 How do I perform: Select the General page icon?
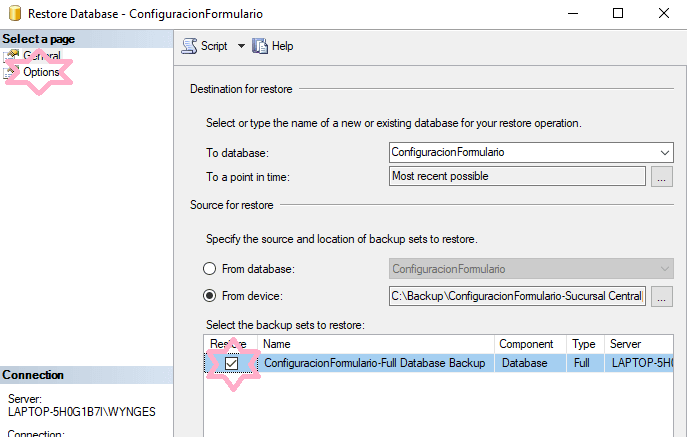pos(12,56)
